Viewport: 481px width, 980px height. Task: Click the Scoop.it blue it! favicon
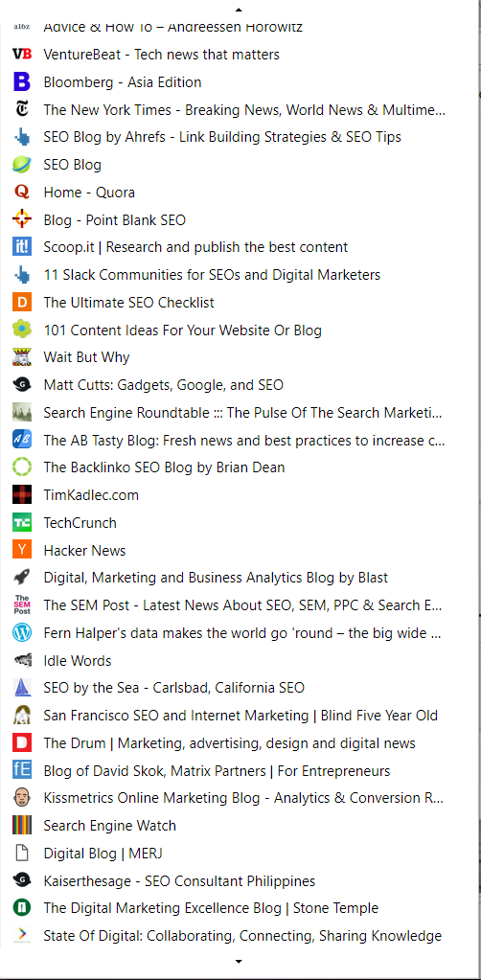(22, 247)
